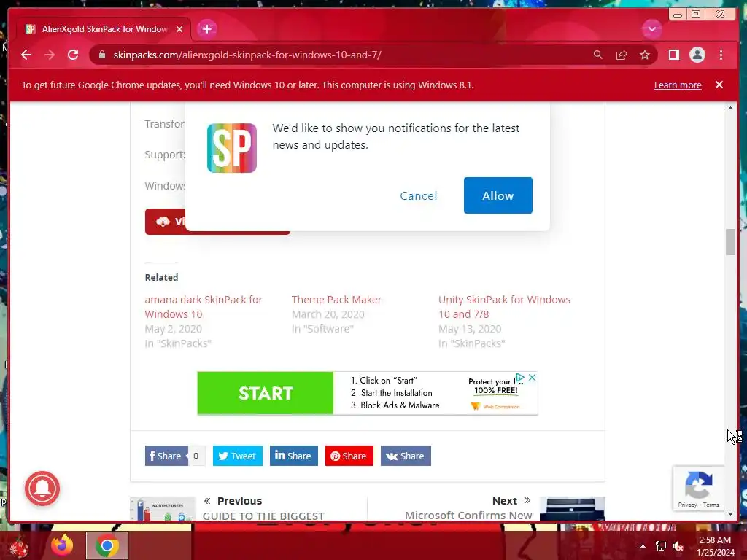Dismiss the Chrome update infobar
Screen dimensions: 747x560
point(719,85)
